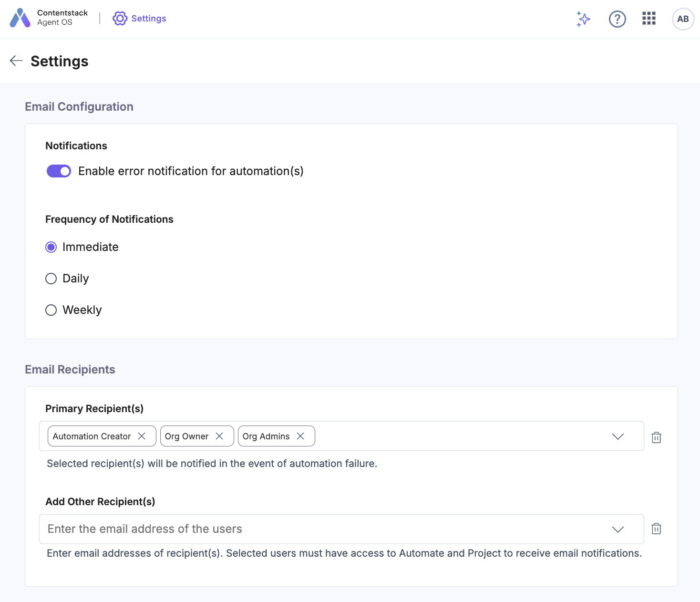
Task: Remove the Org Admins recipient tag
Action: tap(300, 436)
